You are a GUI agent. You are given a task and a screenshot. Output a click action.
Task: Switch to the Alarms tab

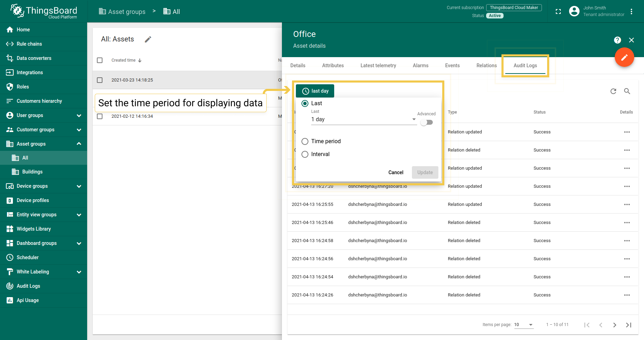coord(421,65)
